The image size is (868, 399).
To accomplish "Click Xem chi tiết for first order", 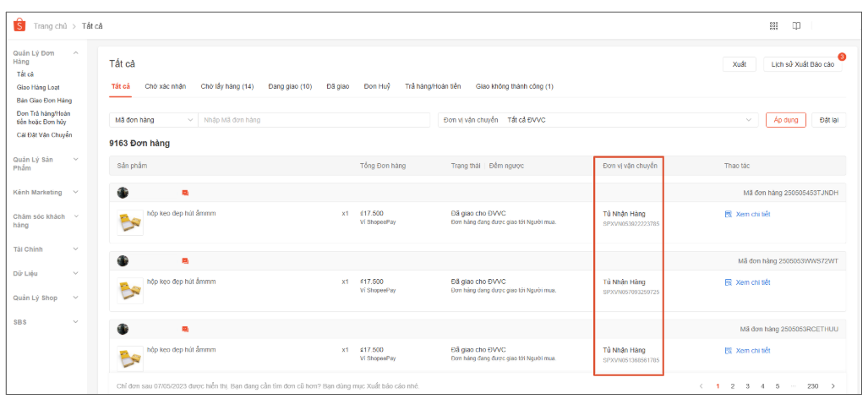I will click(747, 214).
